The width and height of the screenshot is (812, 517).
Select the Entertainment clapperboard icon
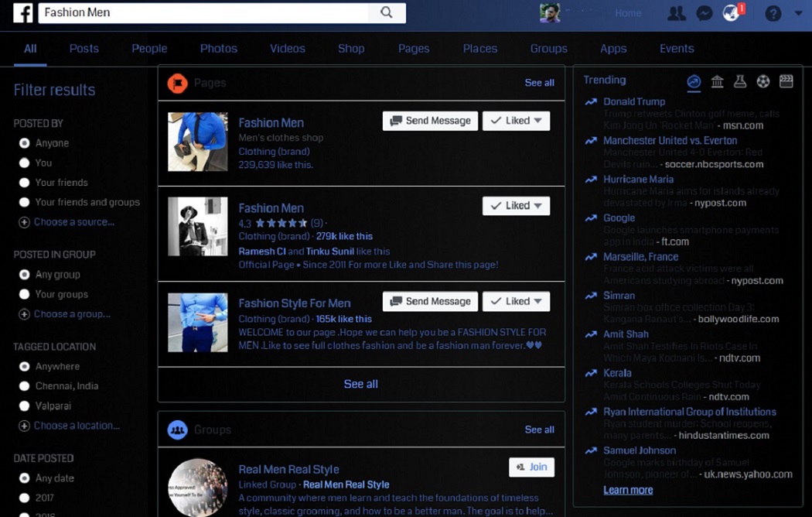point(786,81)
